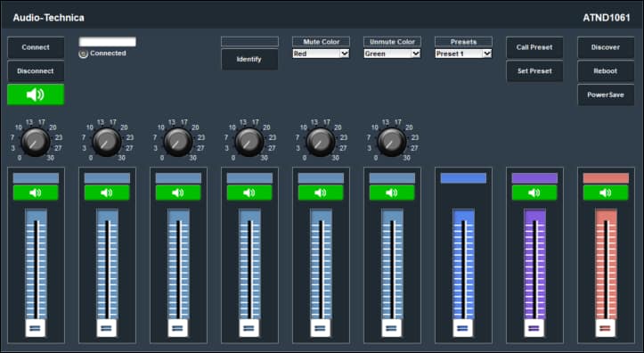
Task: Click the Audio-Technica title text
Action: tap(48, 18)
